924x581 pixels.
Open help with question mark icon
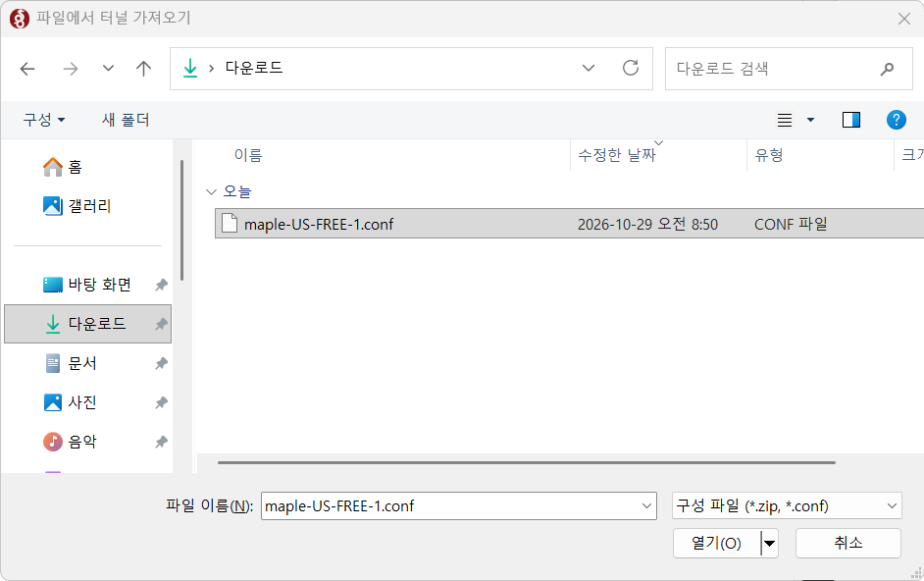point(896,120)
